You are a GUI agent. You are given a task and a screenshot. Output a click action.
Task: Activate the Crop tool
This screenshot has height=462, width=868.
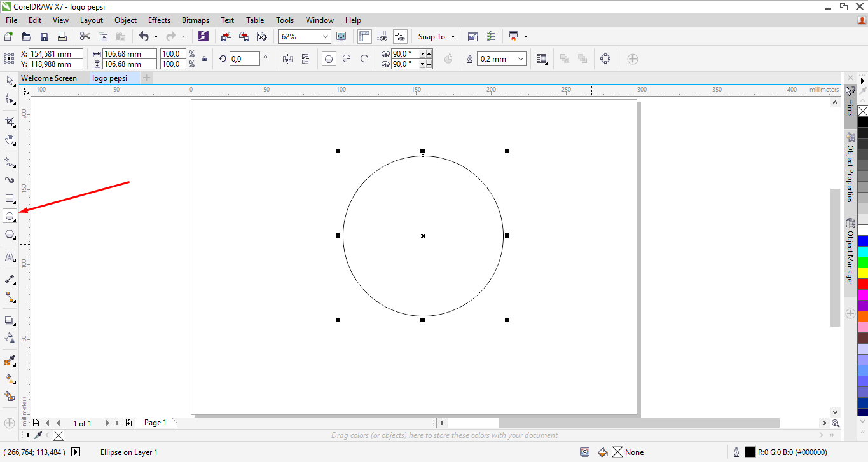(10, 121)
